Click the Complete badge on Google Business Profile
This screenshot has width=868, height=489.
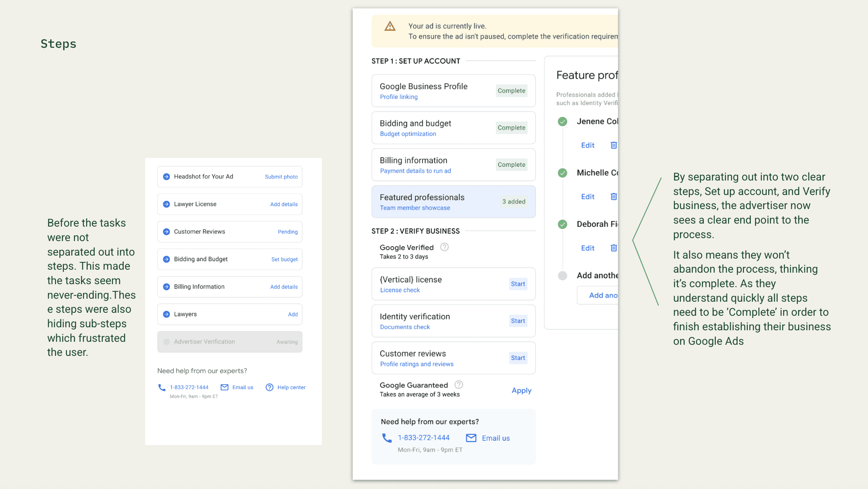click(512, 90)
